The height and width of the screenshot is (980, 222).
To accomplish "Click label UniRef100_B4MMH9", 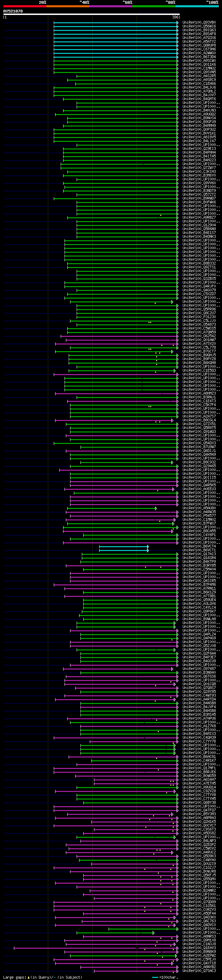I will pos(199,125).
